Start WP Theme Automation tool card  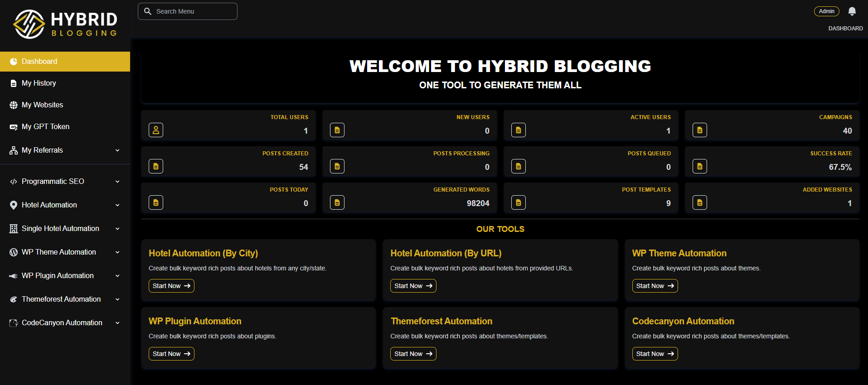(655, 286)
